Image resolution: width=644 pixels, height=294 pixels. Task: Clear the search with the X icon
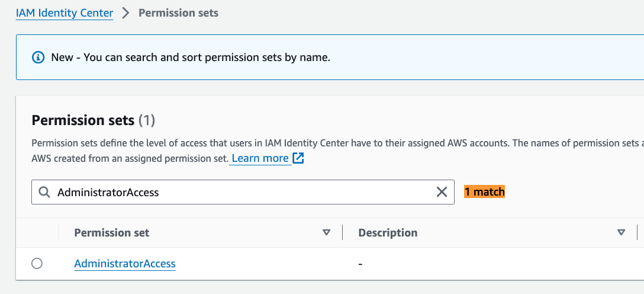(442, 192)
